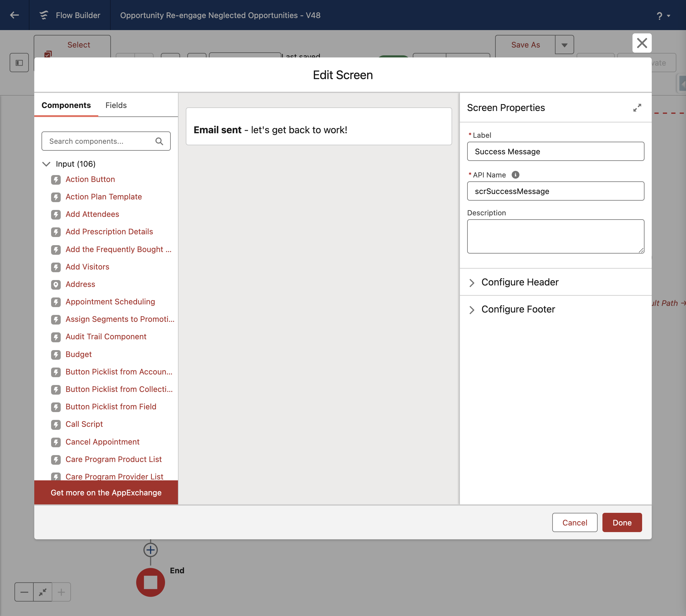Click the Audit Trail Component icon

coord(56,337)
